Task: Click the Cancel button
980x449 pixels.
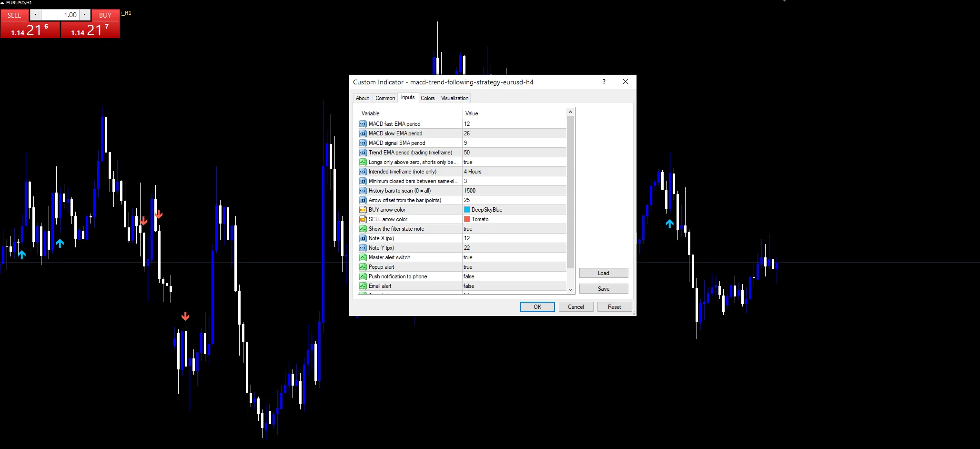Action: [576, 307]
